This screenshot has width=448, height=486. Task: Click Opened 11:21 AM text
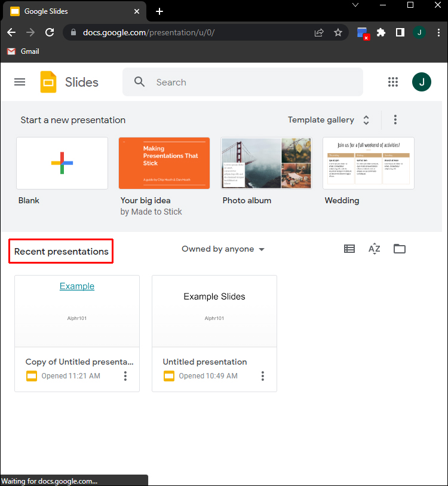(x=70, y=376)
